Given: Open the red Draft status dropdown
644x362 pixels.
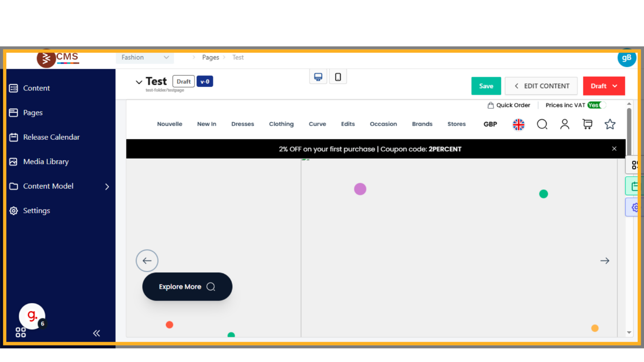Looking at the screenshot, I should click(x=604, y=86).
